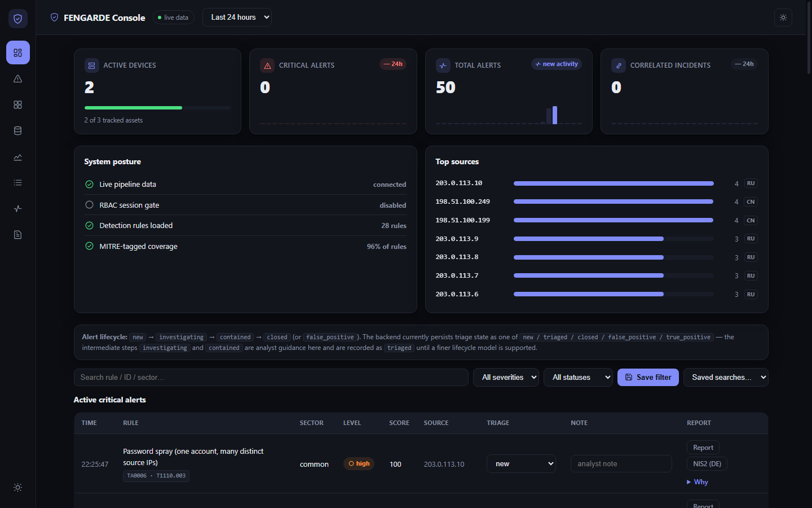The image size is (812, 508).
Task: Expand the Why disclosure triangle
Action: pyautogui.click(x=689, y=482)
